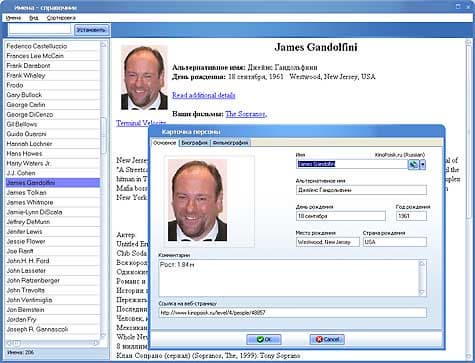Click the comments box scroll-up arrow
The width and height of the screenshot is (475, 363).
(422, 264)
